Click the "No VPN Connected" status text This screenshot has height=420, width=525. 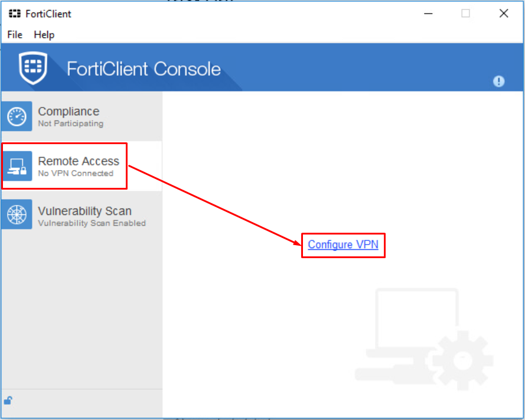pyautogui.click(x=75, y=173)
